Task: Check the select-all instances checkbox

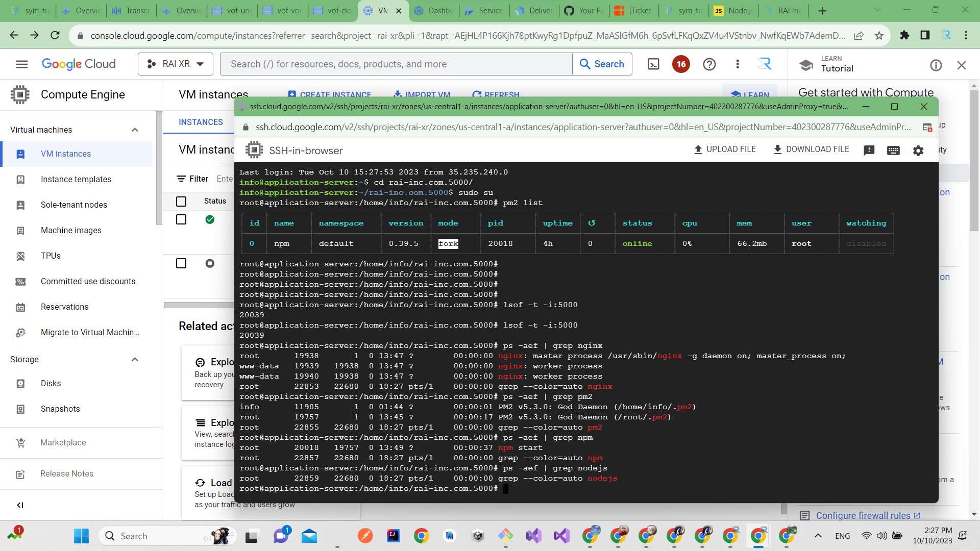Action: click(181, 201)
